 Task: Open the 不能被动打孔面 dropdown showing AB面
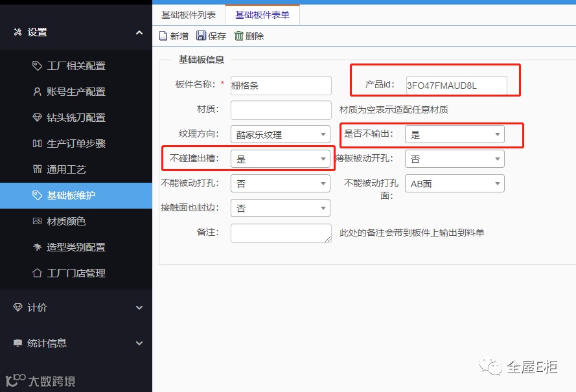pos(455,183)
